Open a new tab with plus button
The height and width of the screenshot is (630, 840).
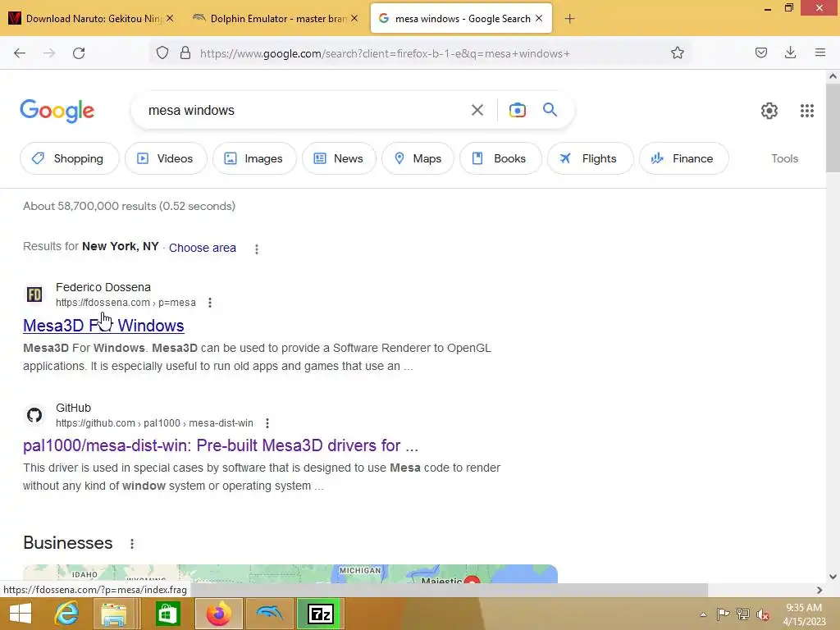(x=569, y=19)
